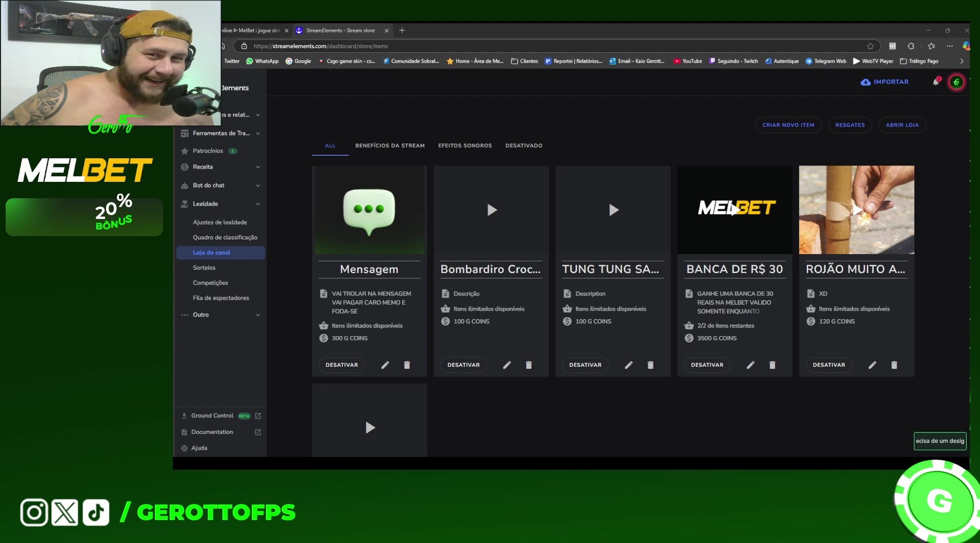Open browser settings three-dots menu

[x=950, y=46]
